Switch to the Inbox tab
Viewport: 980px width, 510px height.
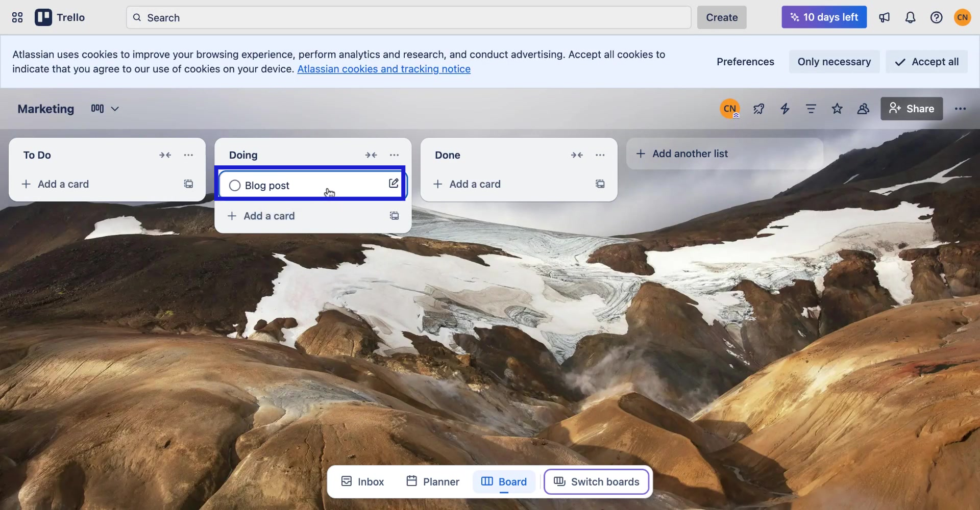[x=362, y=481]
